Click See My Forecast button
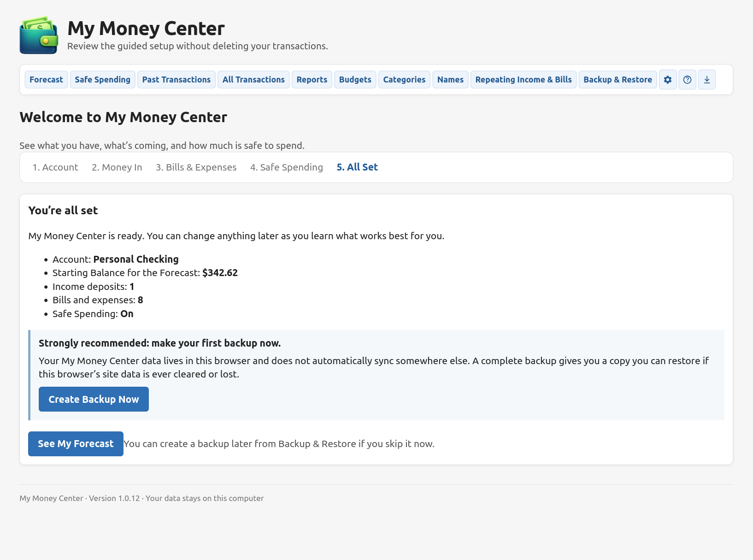The width and height of the screenshot is (753, 560). pos(76,444)
